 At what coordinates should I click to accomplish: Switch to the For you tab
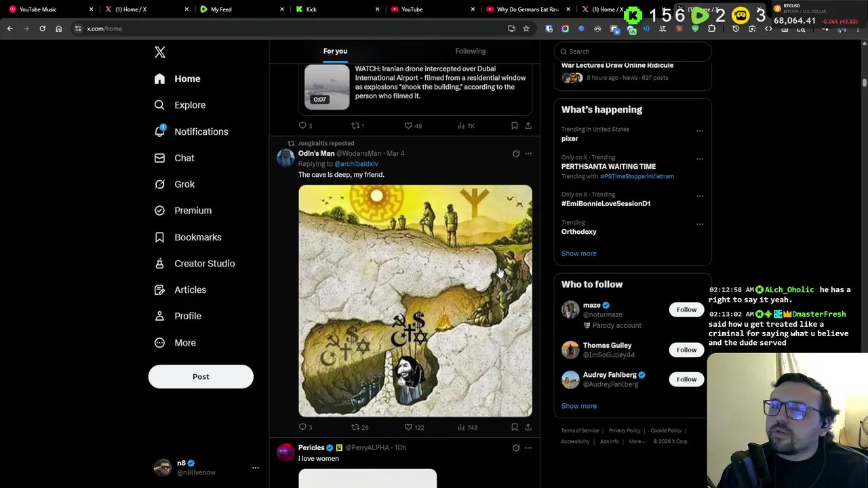click(x=335, y=51)
